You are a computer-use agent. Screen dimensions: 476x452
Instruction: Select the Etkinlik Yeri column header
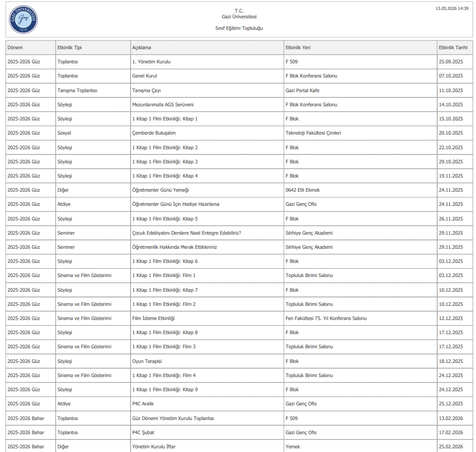pyautogui.click(x=360, y=47)
